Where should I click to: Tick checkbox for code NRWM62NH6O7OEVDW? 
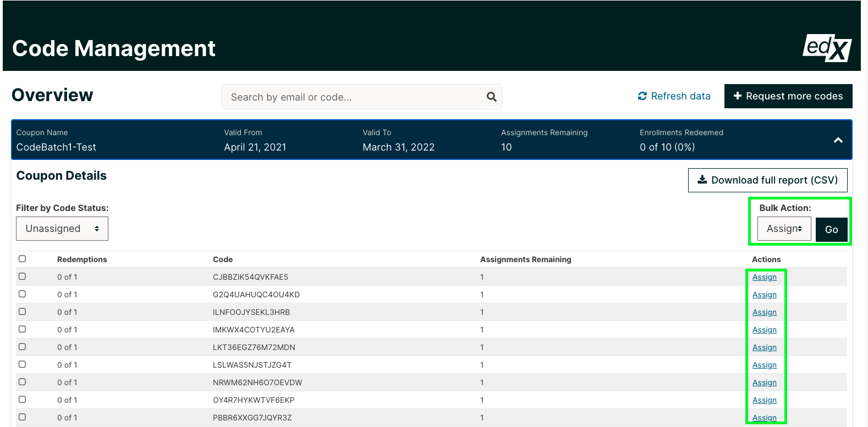point(23,382)
